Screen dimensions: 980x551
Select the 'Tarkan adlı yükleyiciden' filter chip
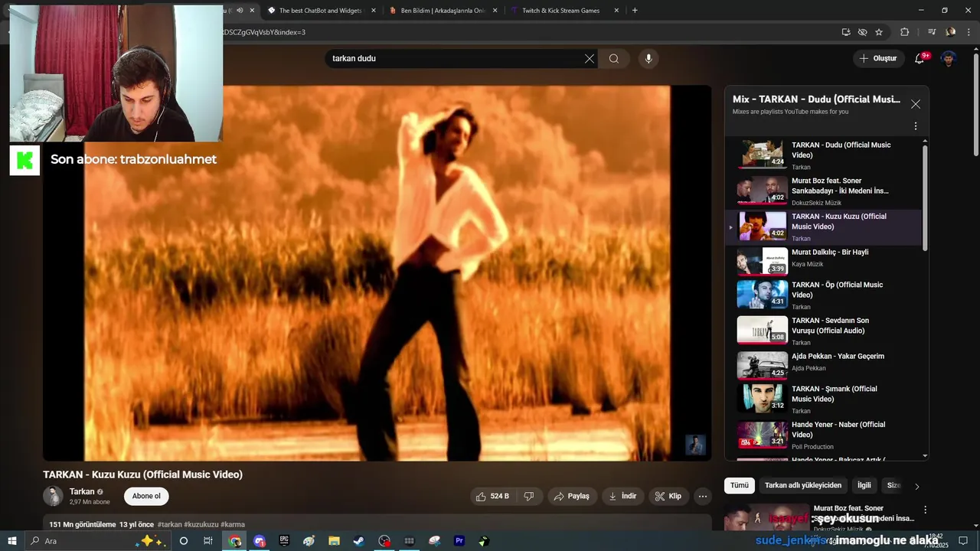coord(803,486)
